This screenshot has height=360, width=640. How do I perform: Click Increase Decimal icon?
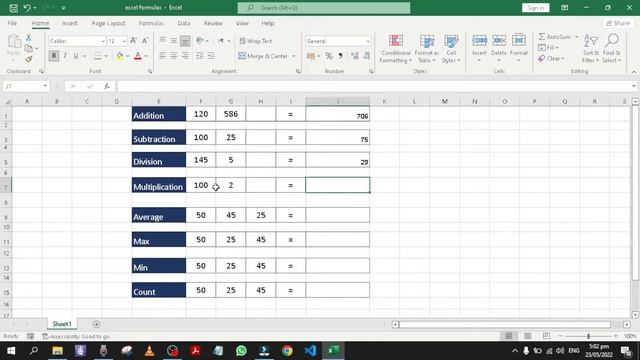pyautogui.click(x=355, y=56)
